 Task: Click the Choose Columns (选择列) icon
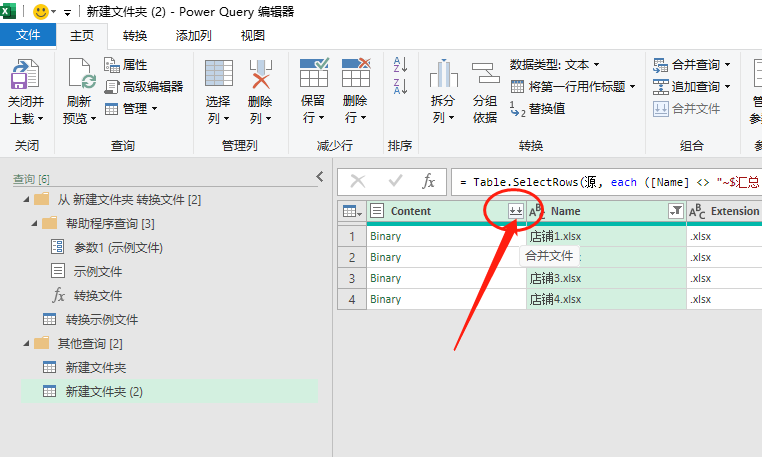tap(219, 73)
